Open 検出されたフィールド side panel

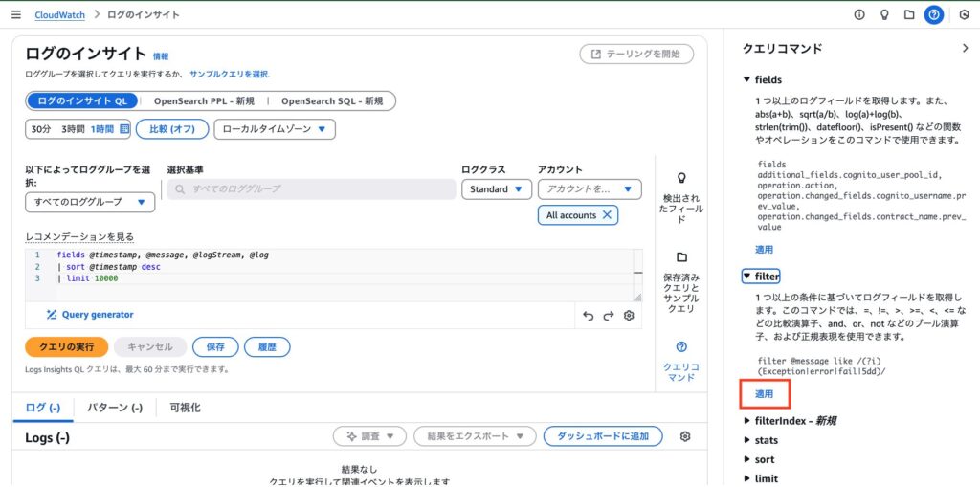point(681,197)
